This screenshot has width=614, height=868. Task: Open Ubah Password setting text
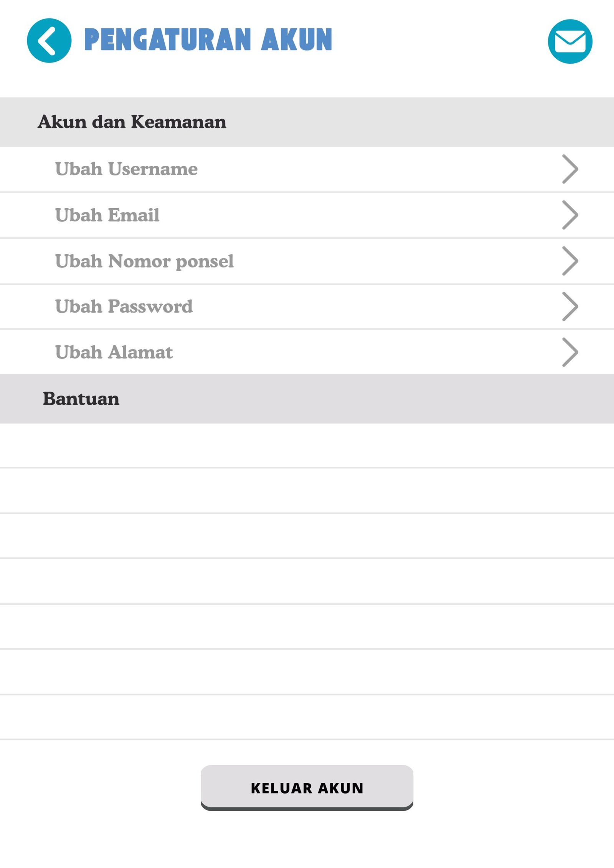[x=124, y=306]
